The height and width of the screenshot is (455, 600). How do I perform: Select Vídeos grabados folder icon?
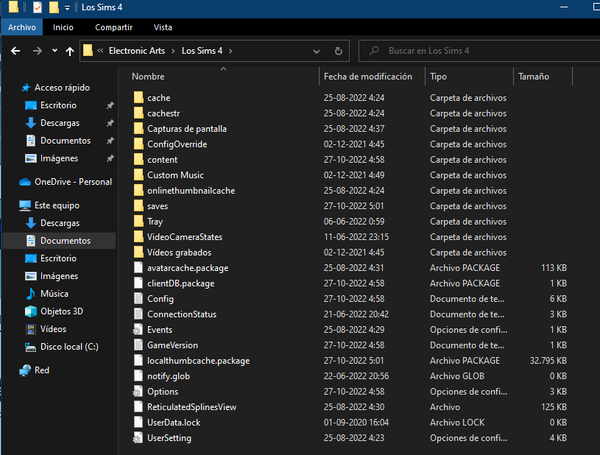click(139, 253)
